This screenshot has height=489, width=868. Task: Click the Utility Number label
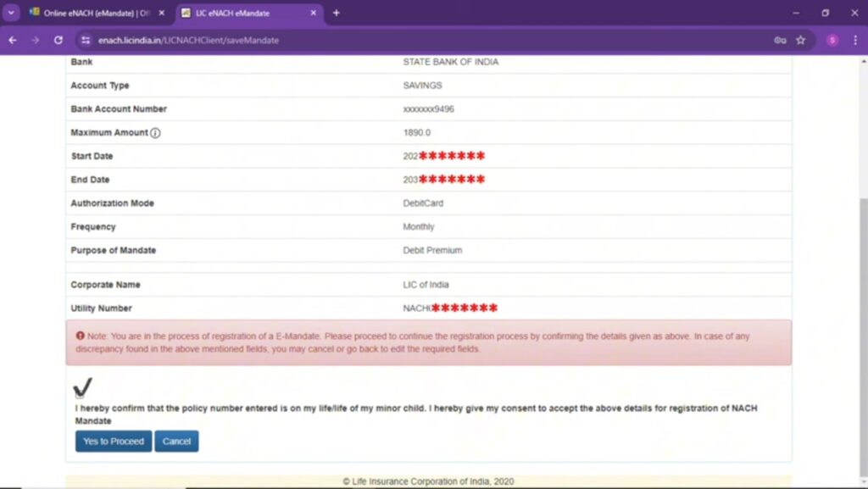102,308
